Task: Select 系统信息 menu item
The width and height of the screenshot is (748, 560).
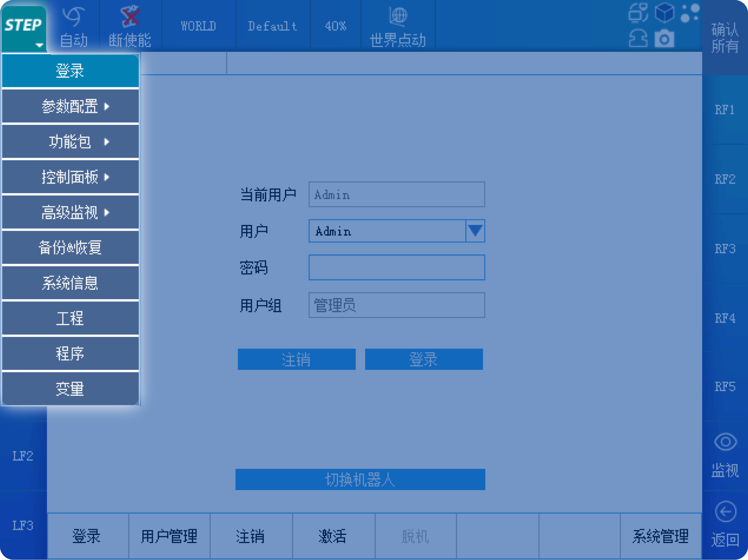Action: pyautogui.click(x=70, y=283)
